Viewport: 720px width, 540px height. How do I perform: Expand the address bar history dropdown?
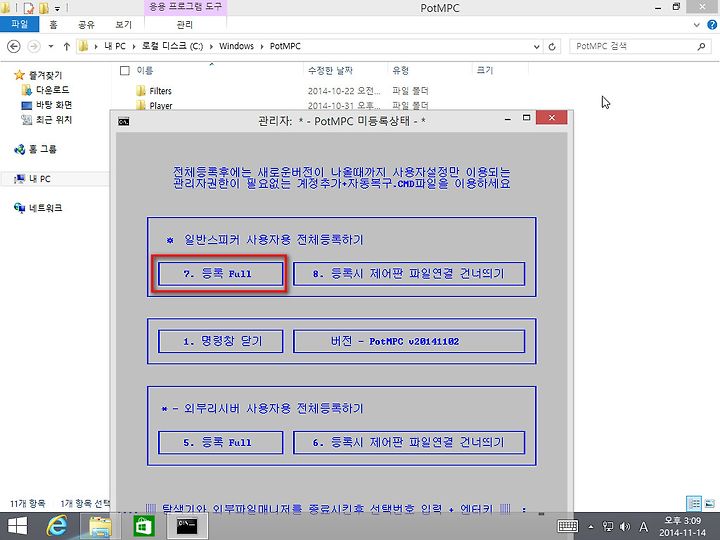click(536, 46)
